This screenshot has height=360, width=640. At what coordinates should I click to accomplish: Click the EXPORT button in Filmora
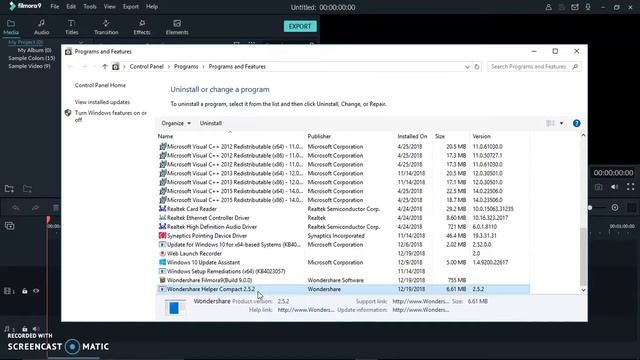tap(300, 26)
